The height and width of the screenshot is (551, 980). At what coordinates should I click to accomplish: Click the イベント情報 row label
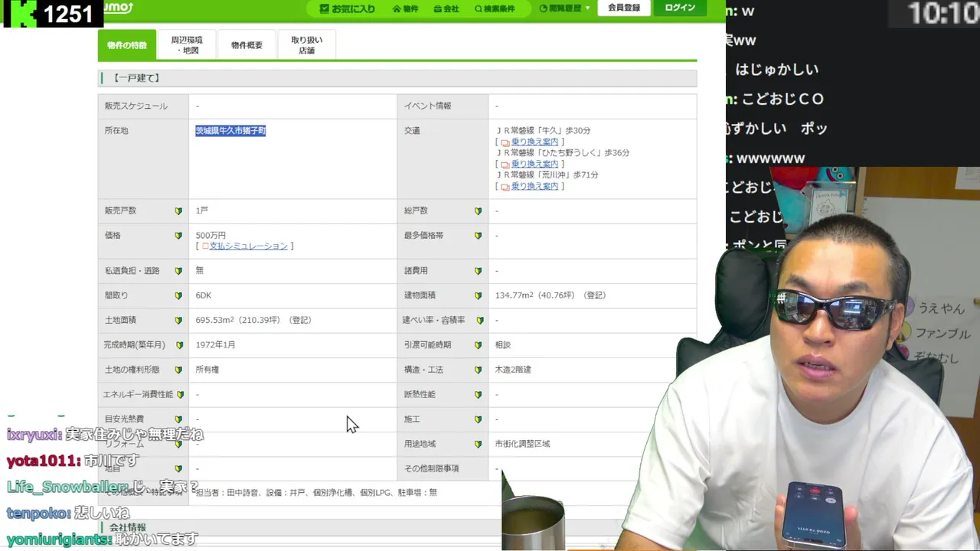point(428,106)
